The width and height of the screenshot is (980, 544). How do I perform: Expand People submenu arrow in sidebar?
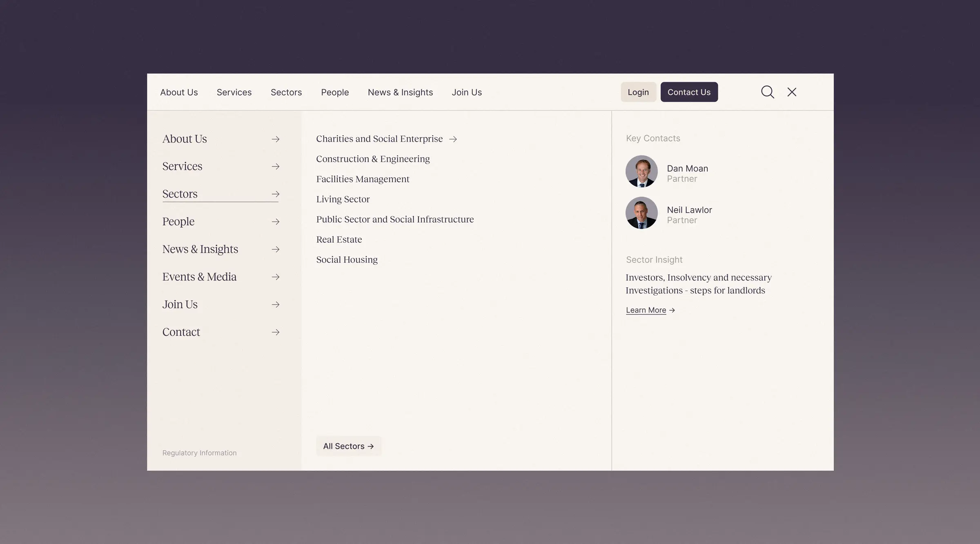coord(276,222)
